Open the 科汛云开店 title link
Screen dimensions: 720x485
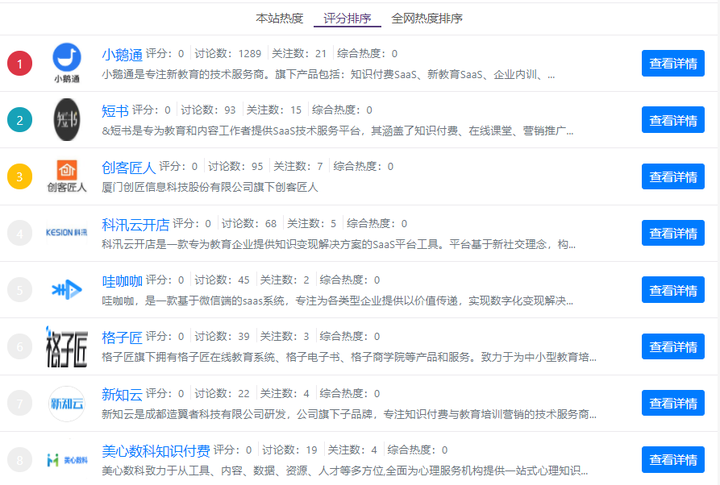pos(135,225)
